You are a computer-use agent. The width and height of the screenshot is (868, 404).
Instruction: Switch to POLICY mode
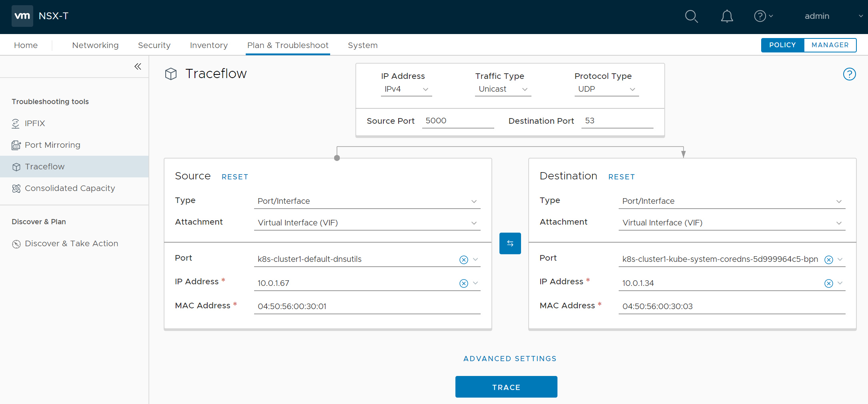(782, 45)
